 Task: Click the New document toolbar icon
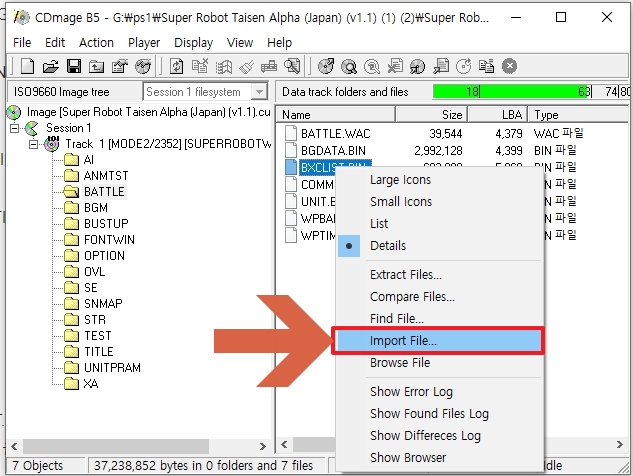pyautogui.click(x=27, y=66)
